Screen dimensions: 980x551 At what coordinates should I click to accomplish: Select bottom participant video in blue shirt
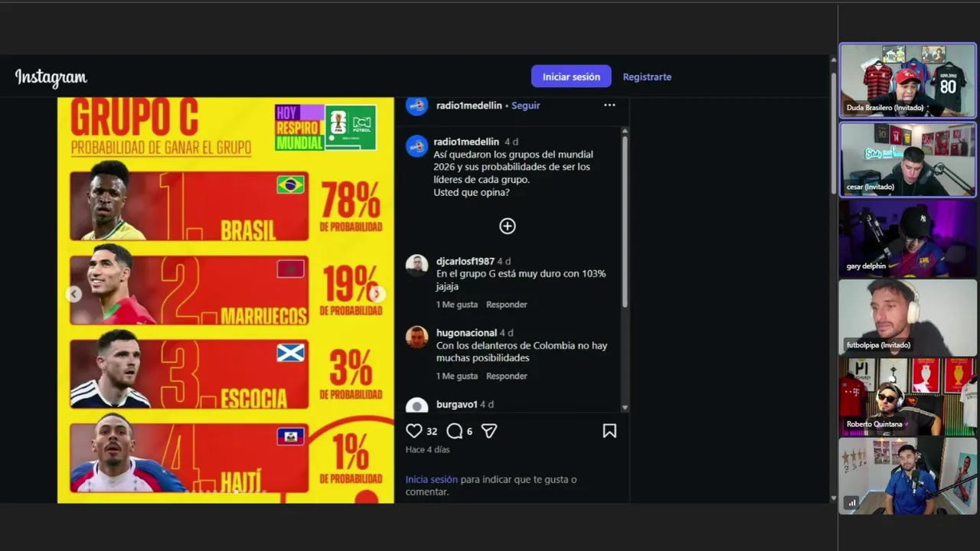pyautogui.click(x=908, y=475)
